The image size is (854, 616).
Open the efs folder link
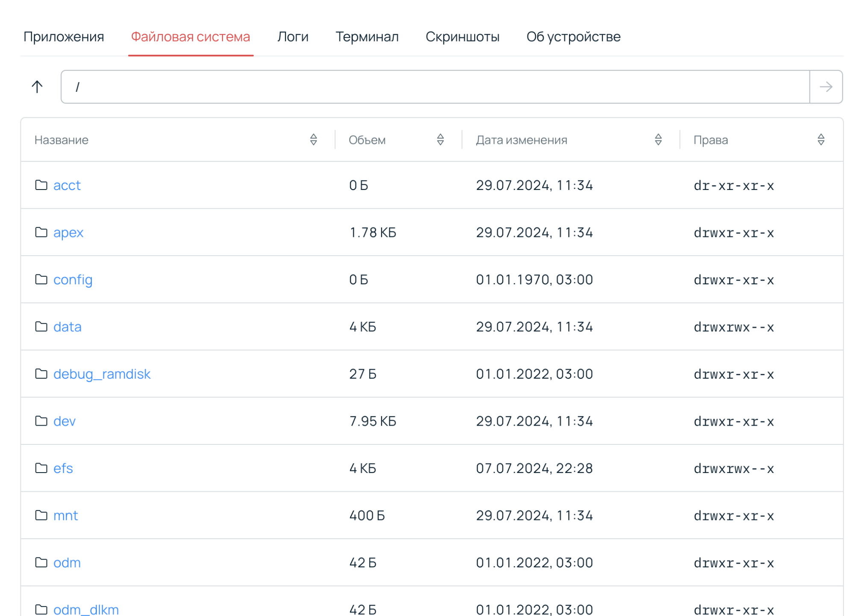[63, 468]
